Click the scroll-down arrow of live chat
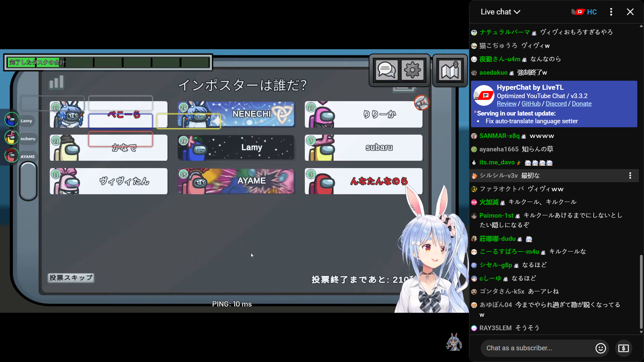 [641, 332]
